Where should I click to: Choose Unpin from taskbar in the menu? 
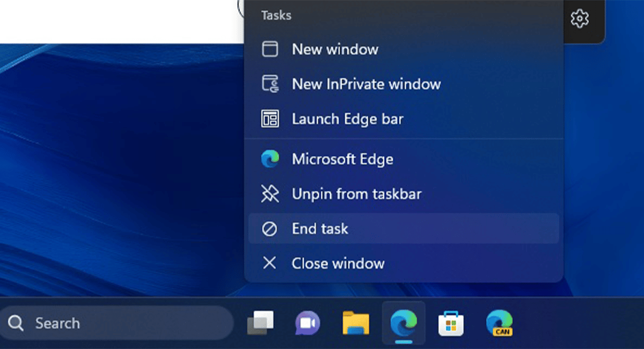coord(357,194)
